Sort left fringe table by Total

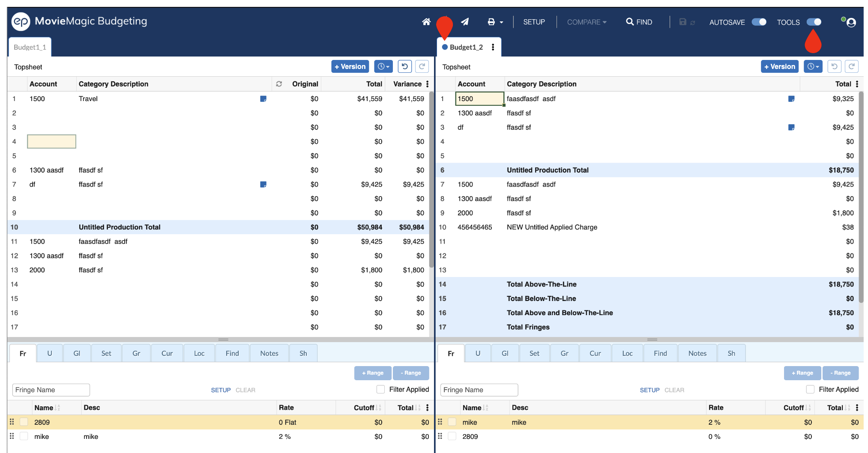click(x=418, y=408)
